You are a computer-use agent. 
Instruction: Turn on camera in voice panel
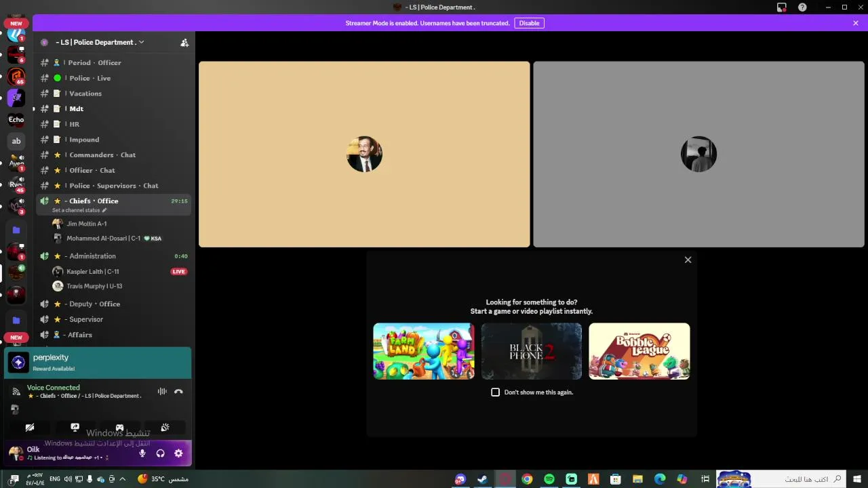click(30, 428)
